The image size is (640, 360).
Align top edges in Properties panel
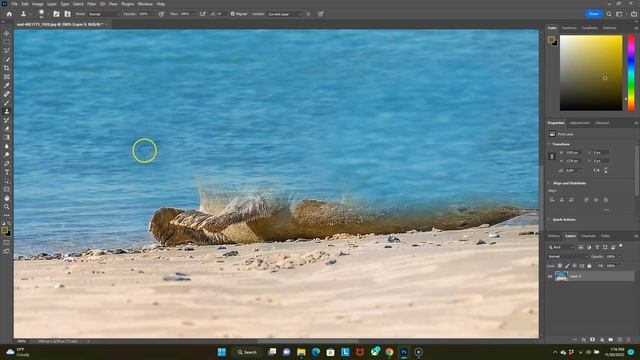click(x=587, y=200)
